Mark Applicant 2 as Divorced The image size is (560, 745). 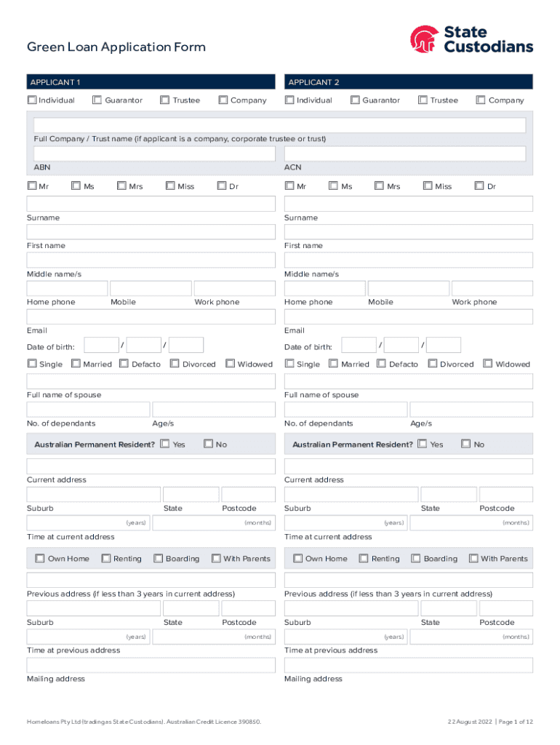tap(433, 364)
